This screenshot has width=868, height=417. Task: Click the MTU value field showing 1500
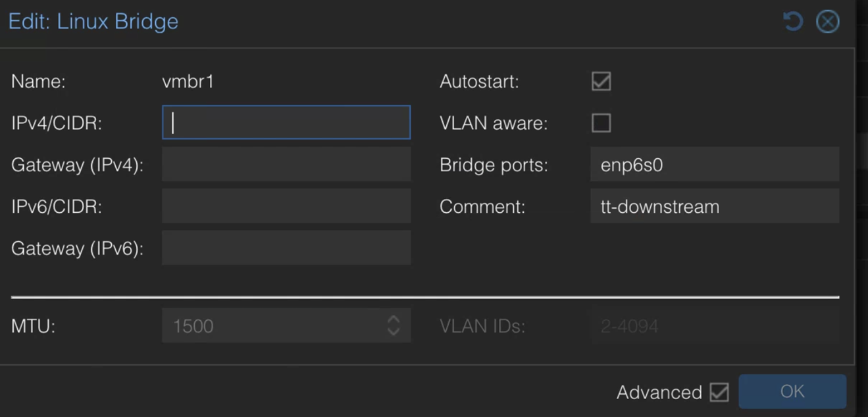point(273,325)
